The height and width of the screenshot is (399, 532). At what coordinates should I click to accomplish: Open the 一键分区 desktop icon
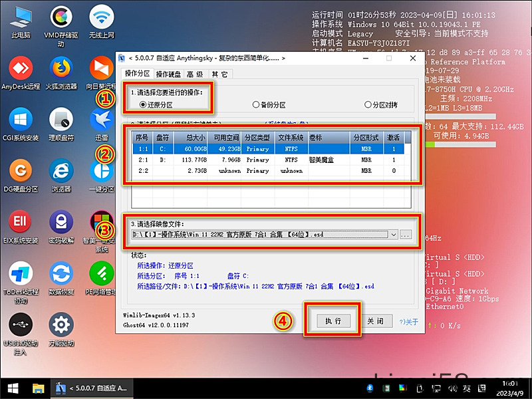coord(102,176)
